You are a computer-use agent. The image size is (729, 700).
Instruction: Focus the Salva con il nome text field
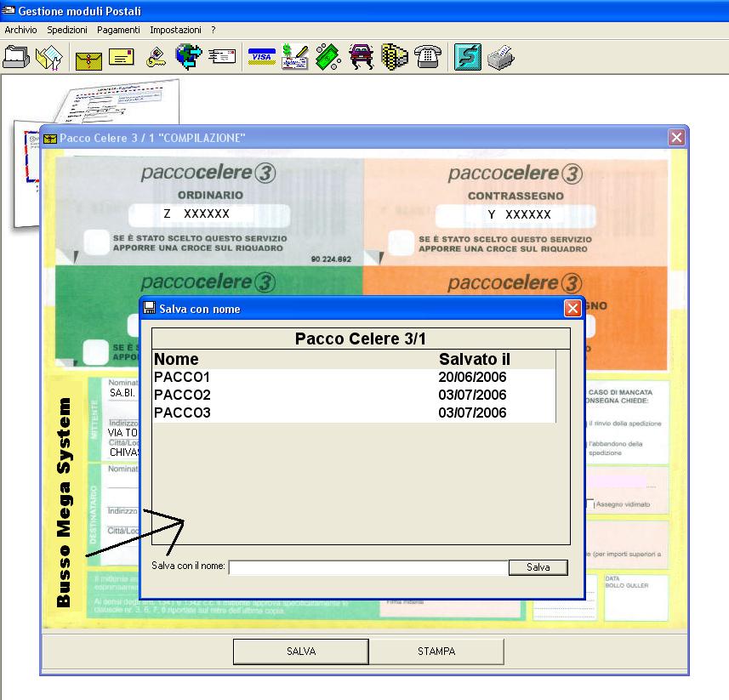tap(368, 567)
